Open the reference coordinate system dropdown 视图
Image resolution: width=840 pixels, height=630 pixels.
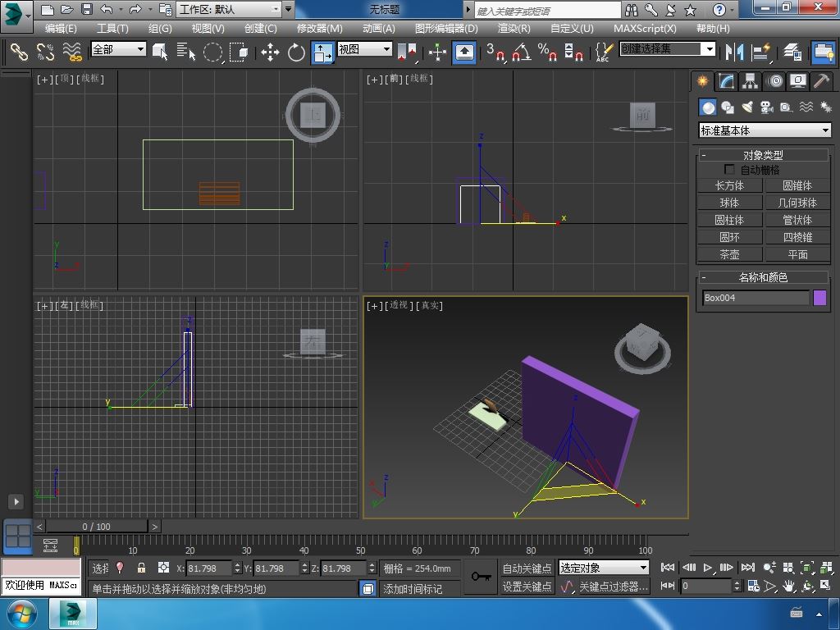[364, 49]
